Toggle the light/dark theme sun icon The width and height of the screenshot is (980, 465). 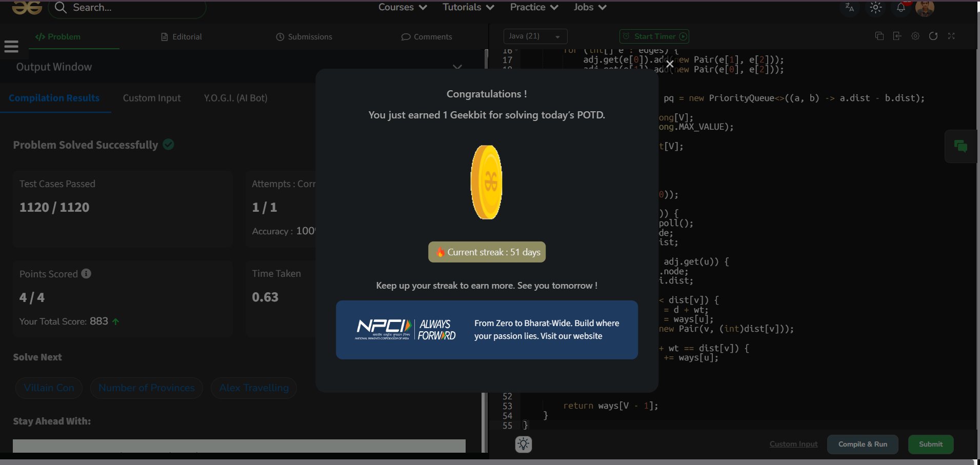pos(876,7)
